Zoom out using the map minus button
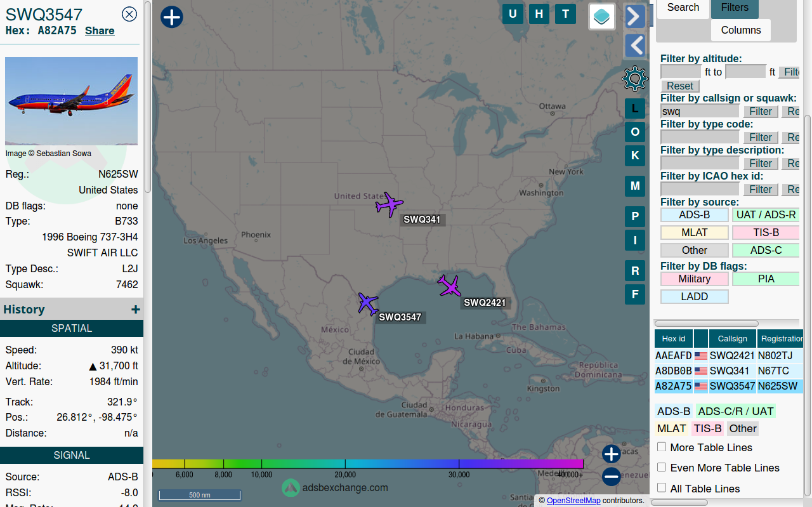 611,477
